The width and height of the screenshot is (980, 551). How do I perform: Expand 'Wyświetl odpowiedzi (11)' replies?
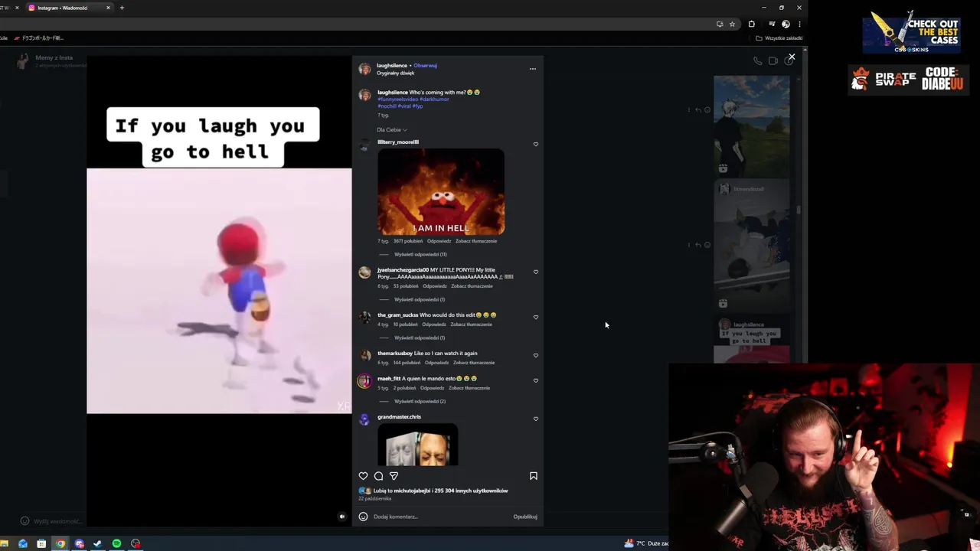click(420, 254)
